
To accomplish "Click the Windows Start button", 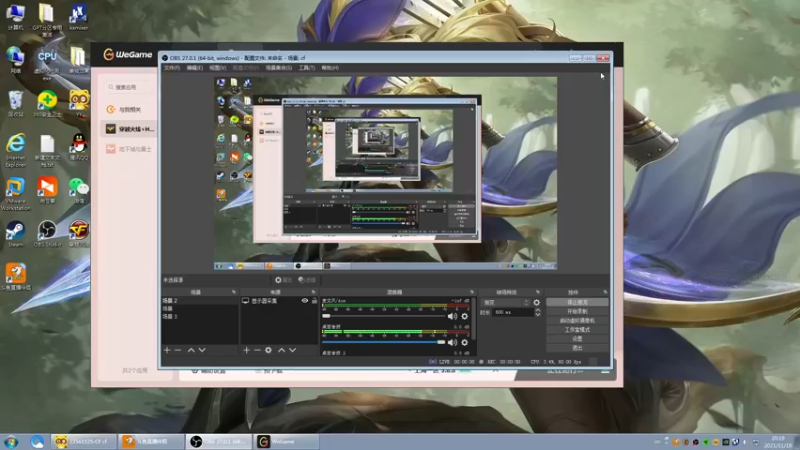I will pos(11,441).
